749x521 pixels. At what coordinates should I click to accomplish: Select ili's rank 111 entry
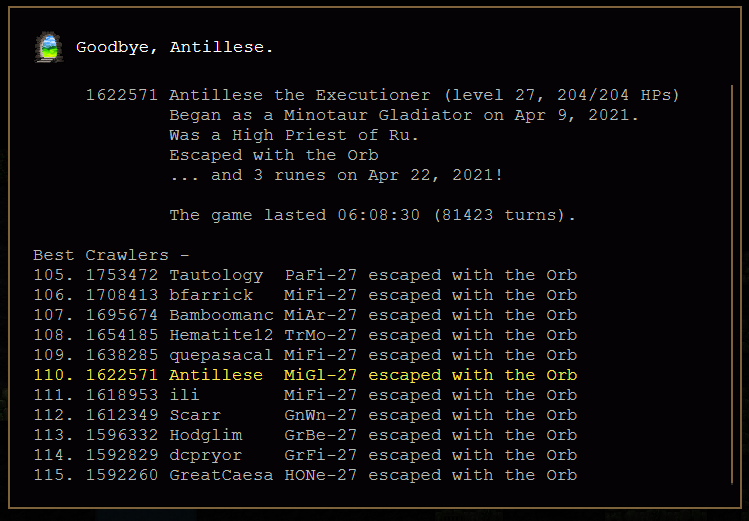tap(305, 395)
